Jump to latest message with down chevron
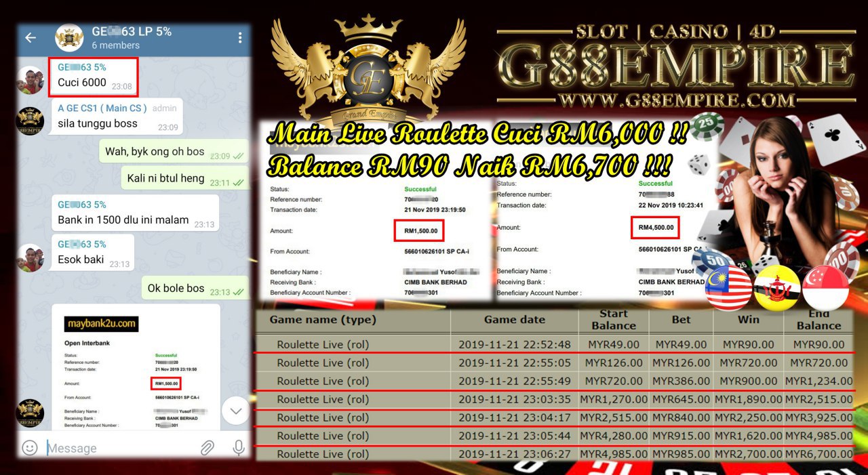 tap(235, 411)
